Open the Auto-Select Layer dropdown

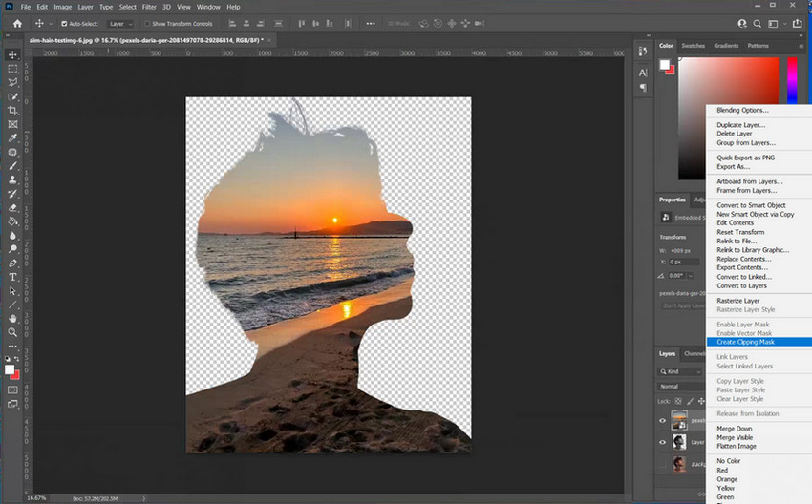[x=121, y=24]
